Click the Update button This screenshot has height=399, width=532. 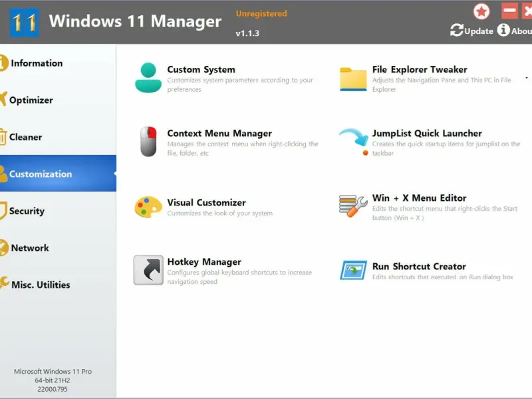(x=472, y=31)
